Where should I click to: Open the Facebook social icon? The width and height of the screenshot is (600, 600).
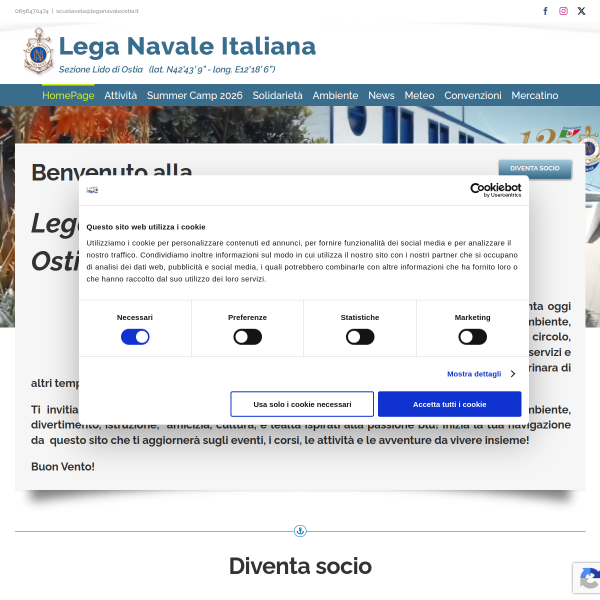point(545,11)
